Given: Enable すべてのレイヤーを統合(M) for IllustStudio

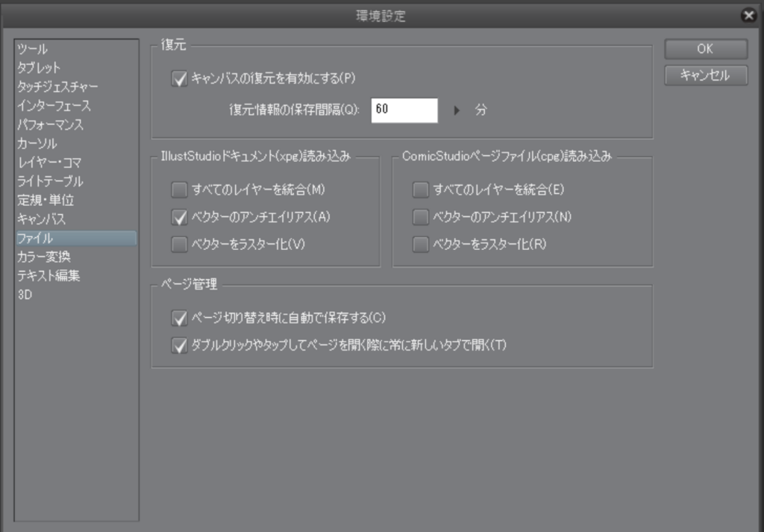Looking at the screenshot, I should (x=179, y=190).
